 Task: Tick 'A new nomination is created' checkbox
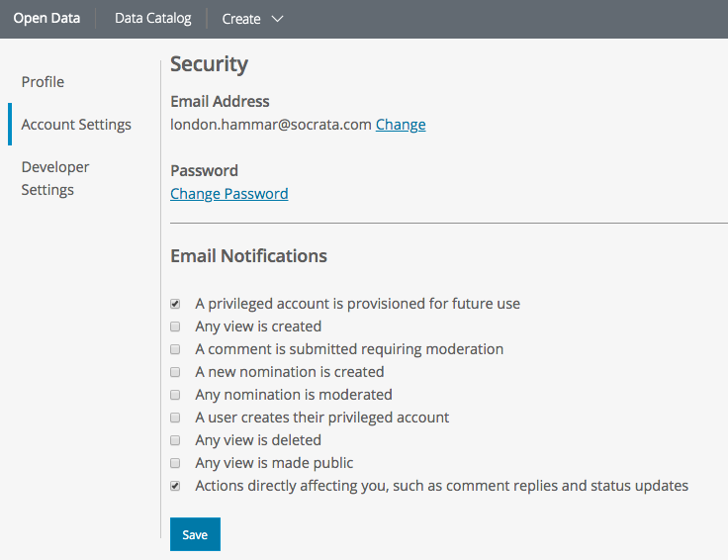point(175,372)
